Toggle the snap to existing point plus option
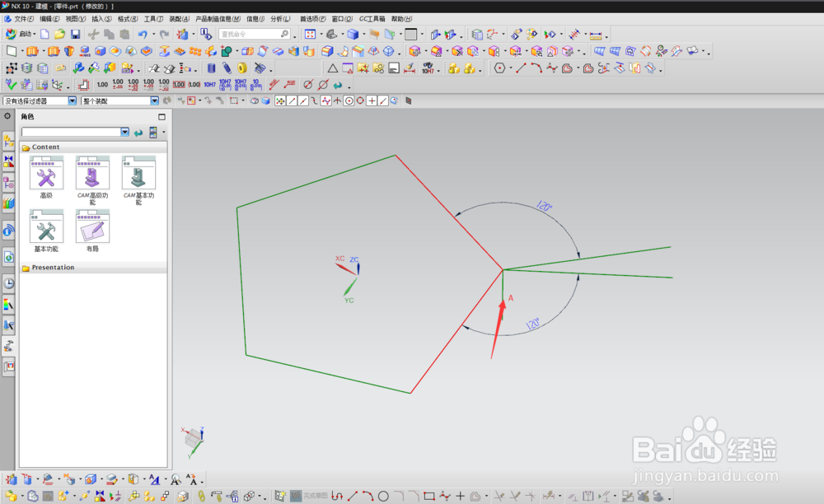The height and width of the screenshot is (504, 824). pyautogui.click(x=372, y=100)
